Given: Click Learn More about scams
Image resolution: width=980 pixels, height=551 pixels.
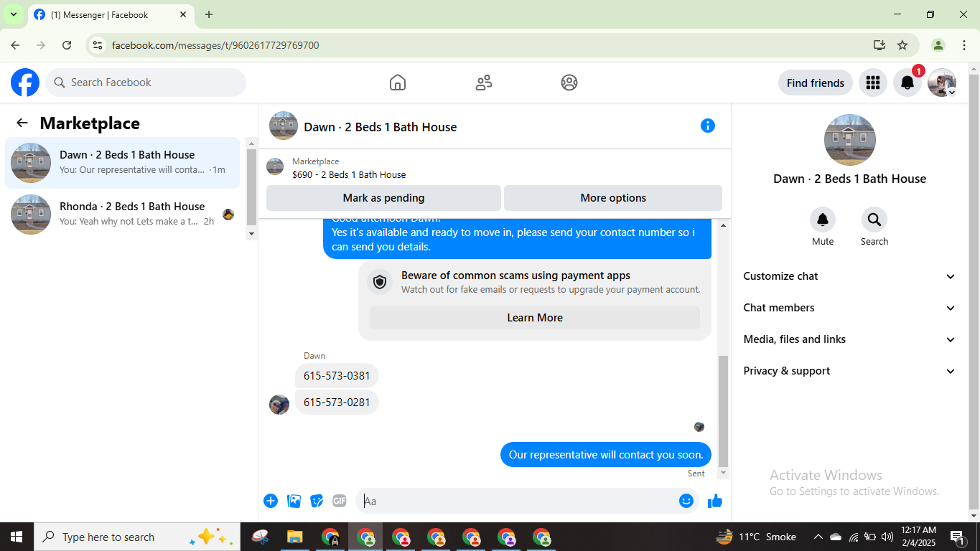Looking at the screenshot, I should click(535, 318).
